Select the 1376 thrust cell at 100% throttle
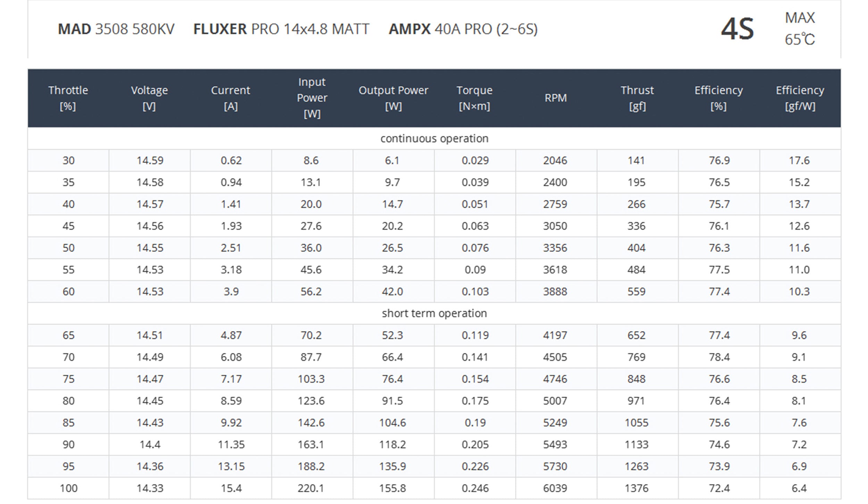Screen dimensions: 868x504 [x=636, y=488]
